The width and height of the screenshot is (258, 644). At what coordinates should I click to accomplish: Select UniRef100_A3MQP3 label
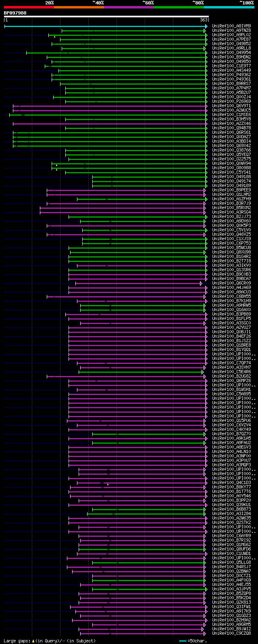coord(231,465)
